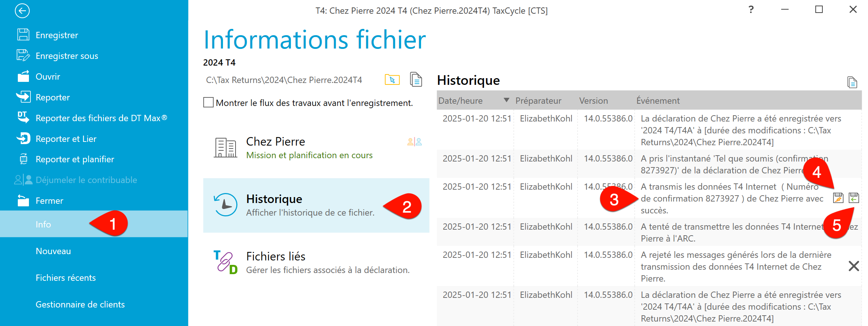Screen dimensions: 868x326
Task: Choose Ouvrir from the file menu
Action: [x=48, y=76]
